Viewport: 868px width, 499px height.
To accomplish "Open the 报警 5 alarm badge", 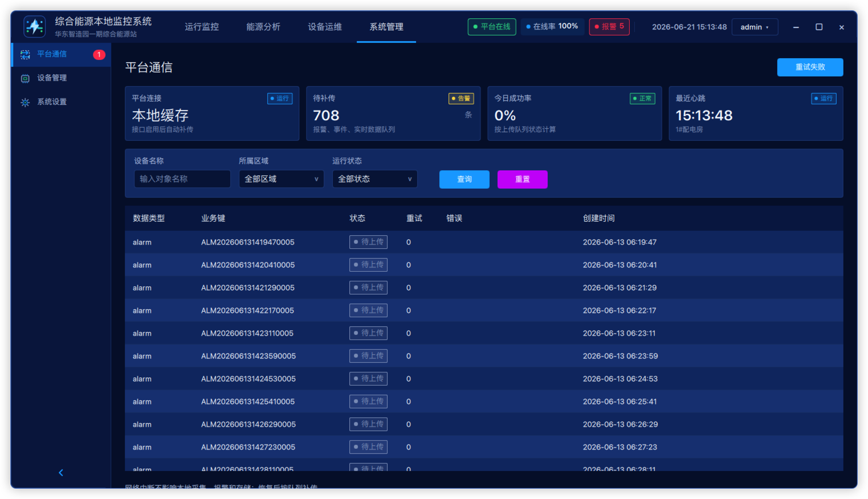I will pos(609,27).
